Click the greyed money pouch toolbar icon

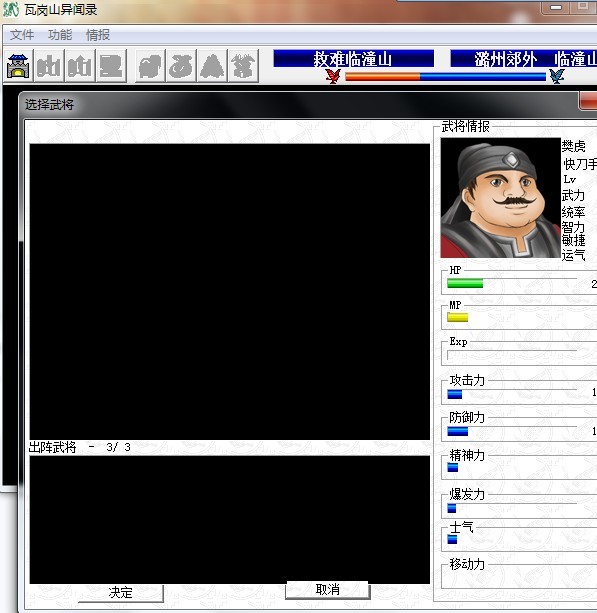click(181, 66)
